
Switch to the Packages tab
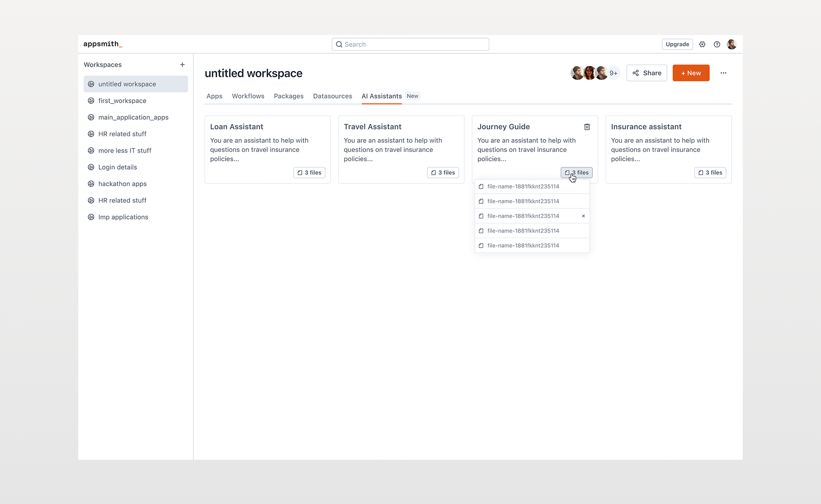tap(289, 96)
